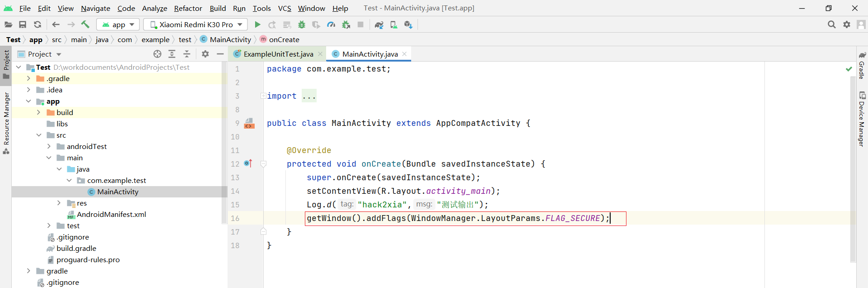868x288 pixels.
Task: Click the override gutter icon on line 12
Action: coord(248,163)
